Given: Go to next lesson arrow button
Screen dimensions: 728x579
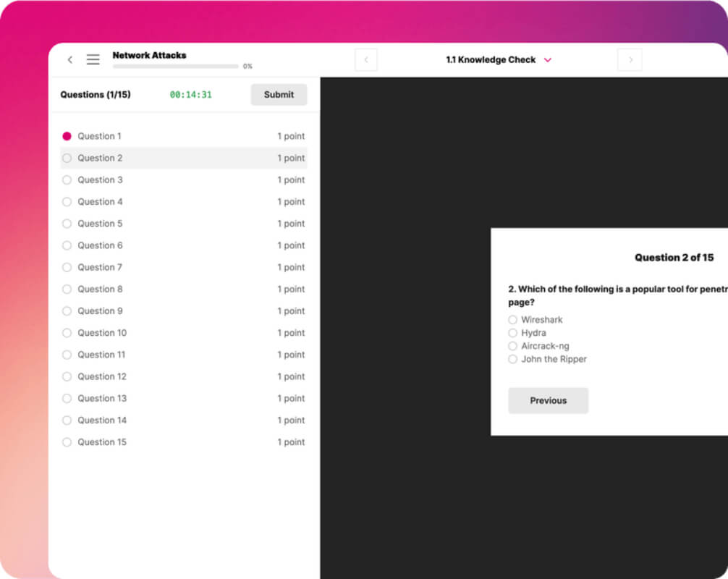Looking at the screenshot, I should coord(630,59).
